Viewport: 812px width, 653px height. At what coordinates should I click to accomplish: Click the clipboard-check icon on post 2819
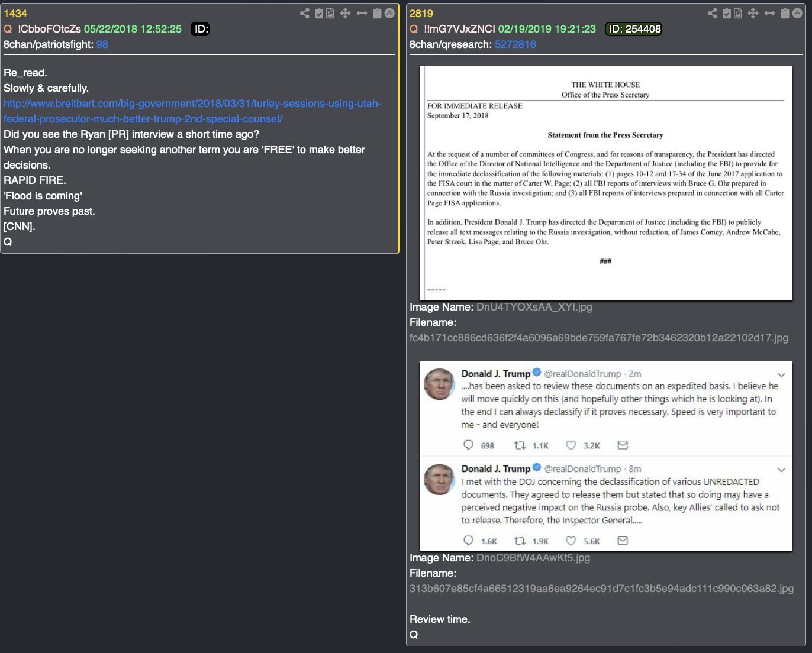coord(727,13)
